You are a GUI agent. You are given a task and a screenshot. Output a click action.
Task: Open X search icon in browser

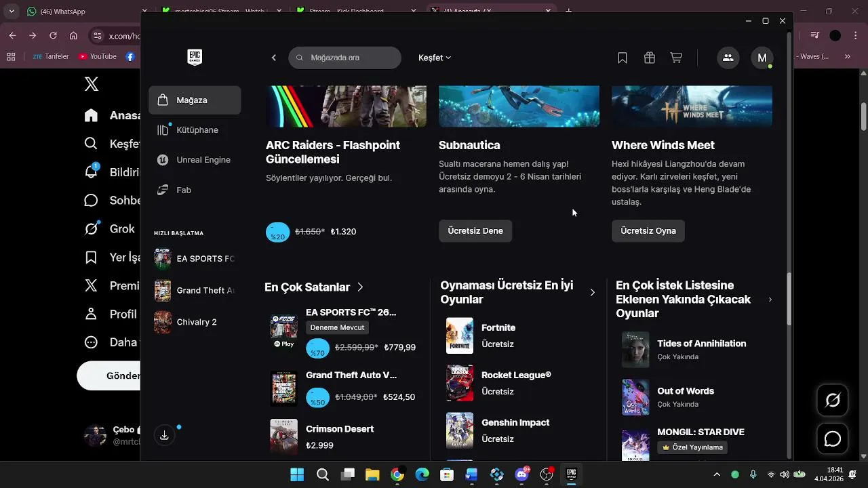point(92,144)
